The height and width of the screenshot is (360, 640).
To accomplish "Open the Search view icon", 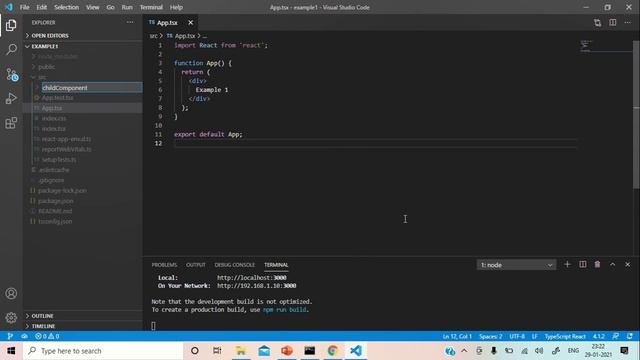I will click(11, 50).
